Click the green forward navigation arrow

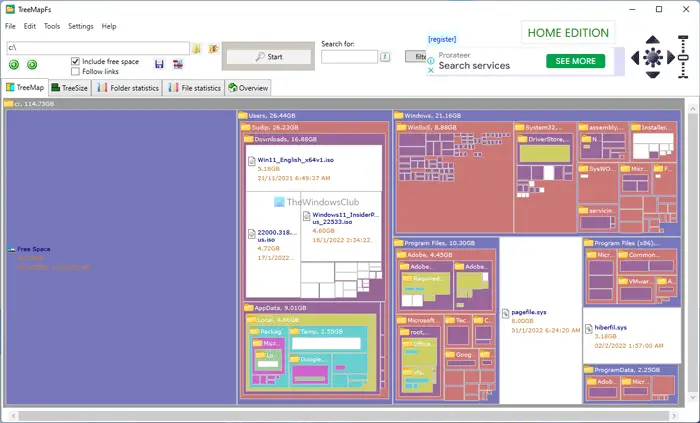coord(32,65)
